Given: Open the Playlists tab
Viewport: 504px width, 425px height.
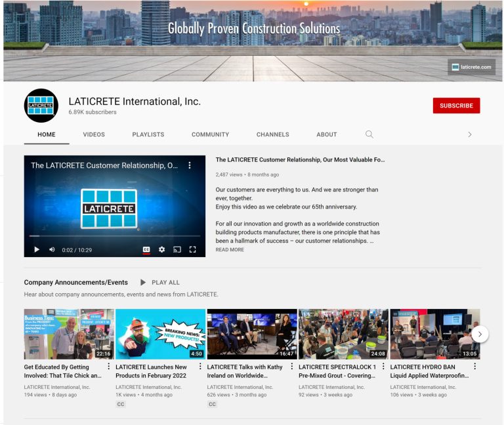Looking at the screenshot, I should pyautogui.click(x=148, y=134).
